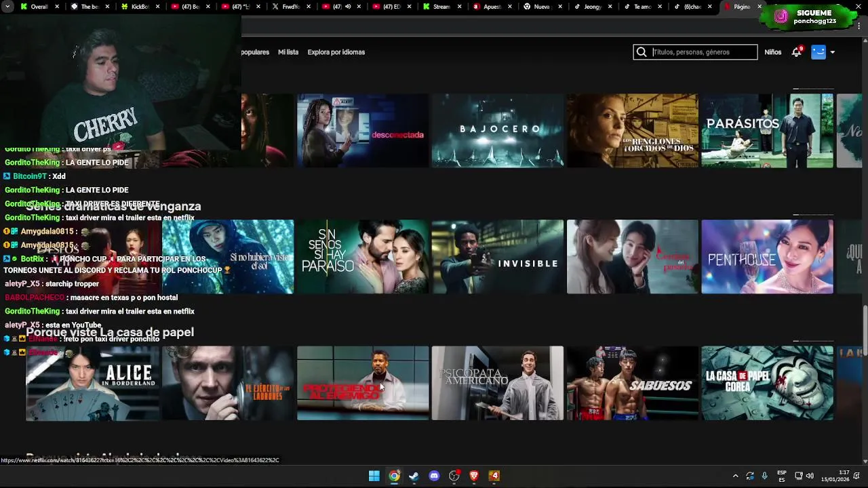
Task: Open the Bajocero movie thumbnail
Action: (498, 131)
